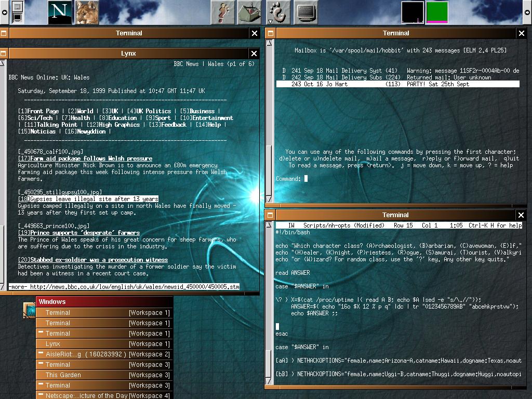Open window menu of the mail Terminal

click(x=270, y=33)
